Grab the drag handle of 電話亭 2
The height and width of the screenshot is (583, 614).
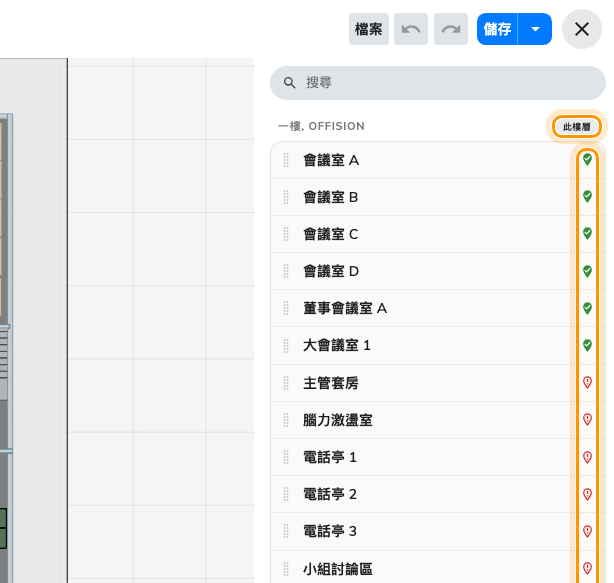(x=286, y=494)
